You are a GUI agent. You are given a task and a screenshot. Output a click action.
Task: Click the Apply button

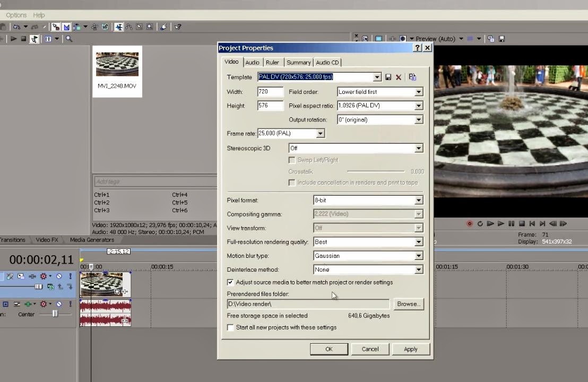410,349
